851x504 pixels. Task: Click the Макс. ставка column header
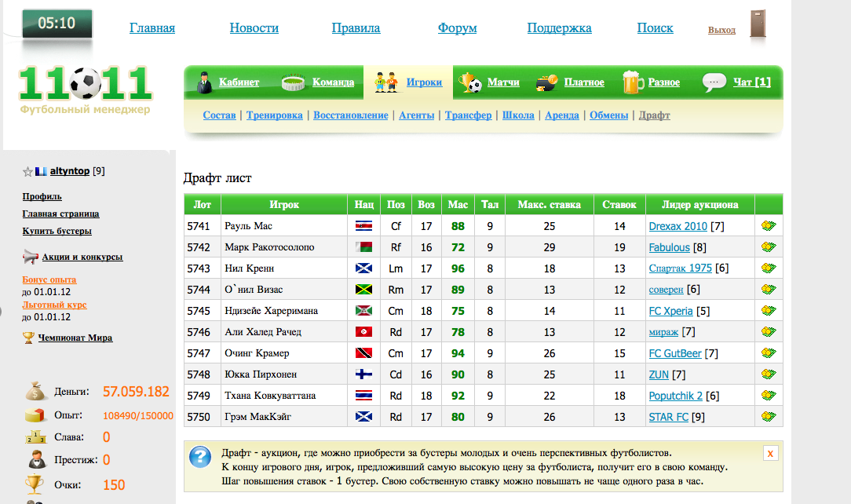point(550,205)
